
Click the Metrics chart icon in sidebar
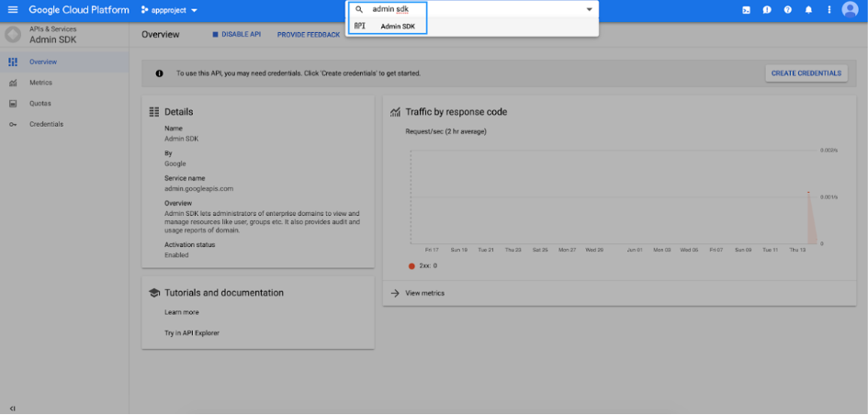pyautogui.click(x=13, y=83)
